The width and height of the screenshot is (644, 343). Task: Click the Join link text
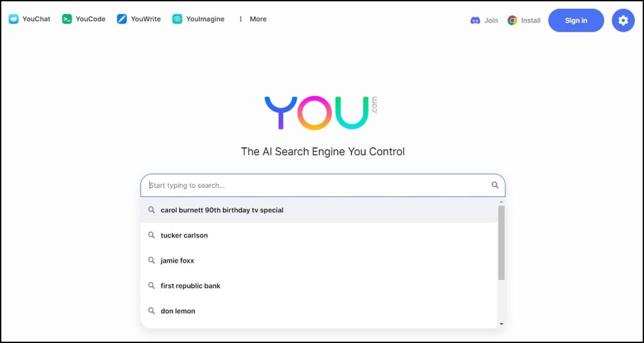(491, 20)
